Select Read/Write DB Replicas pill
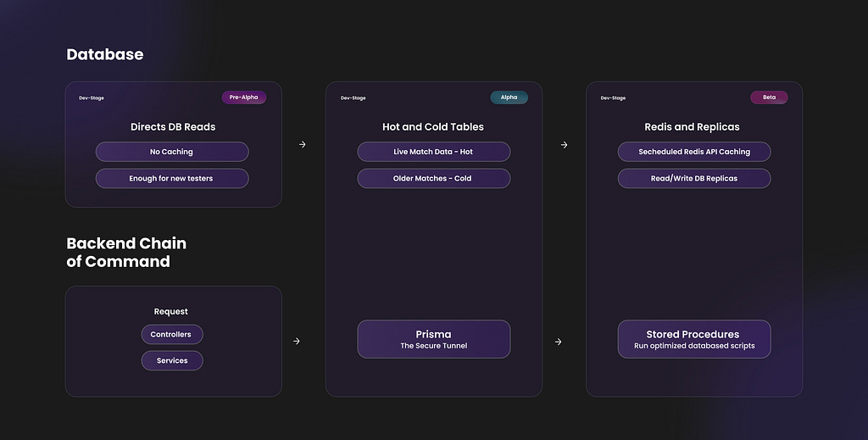 pos(694,178)
